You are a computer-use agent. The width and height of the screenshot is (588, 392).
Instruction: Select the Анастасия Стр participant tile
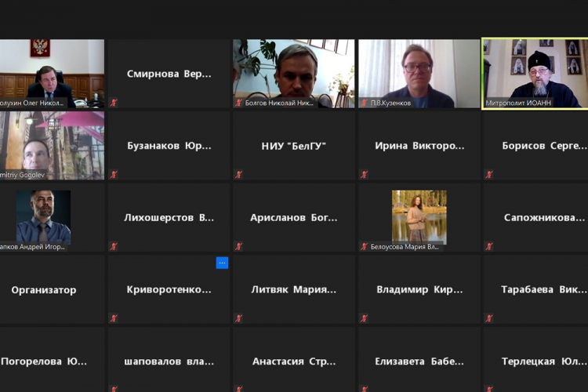click(293, 361)
